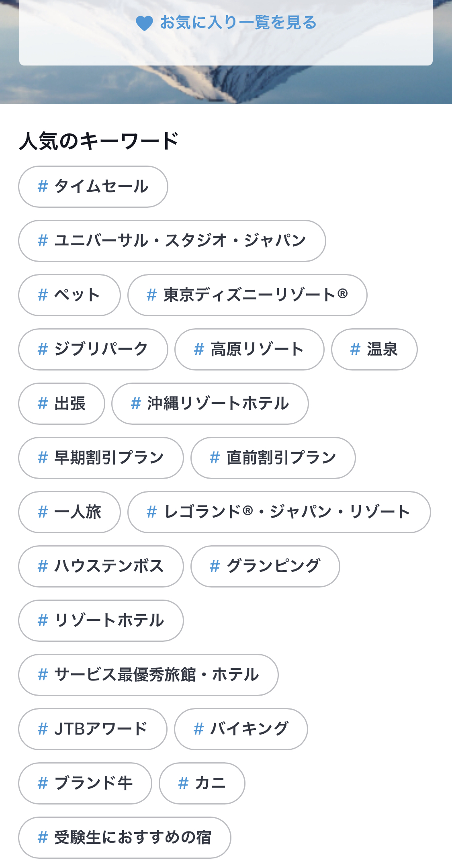Open the 沖縄リゾートホテル keyword
452x868 pixels.
tap(210, 403)
